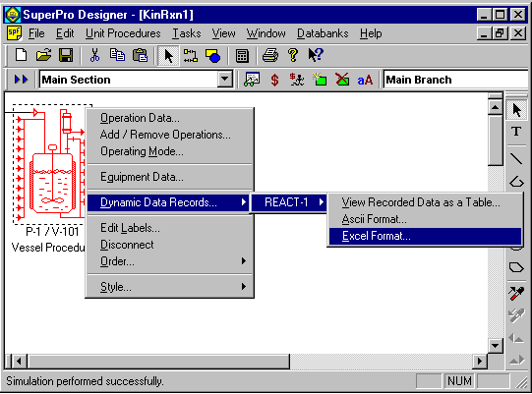
Task: Rename section using the aA icon
Action: pyautogui.click(x=365, y=80)
